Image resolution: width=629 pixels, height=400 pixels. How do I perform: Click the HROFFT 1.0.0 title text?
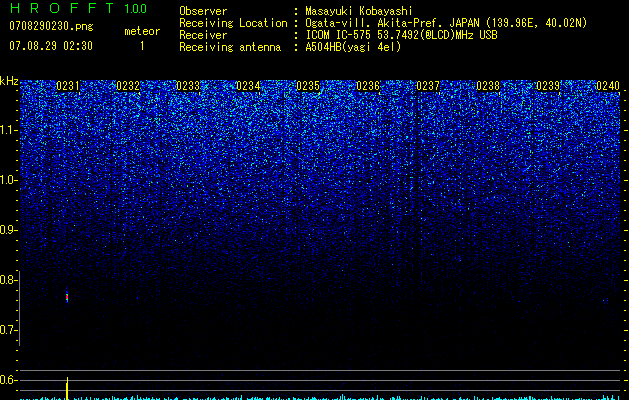78,8
